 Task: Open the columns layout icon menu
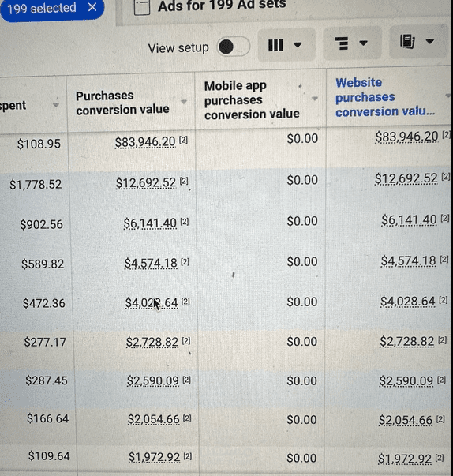[x=285, y=45]
